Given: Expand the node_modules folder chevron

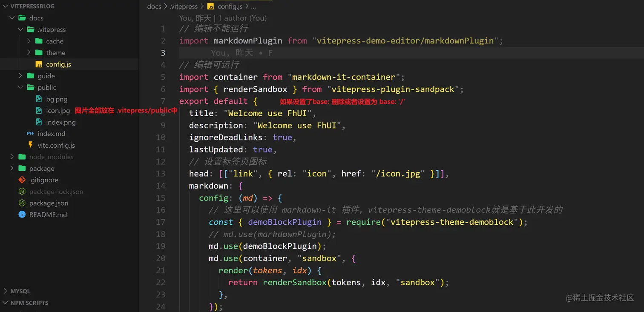Looking at the screenshot, I should [x=12, y=157].
